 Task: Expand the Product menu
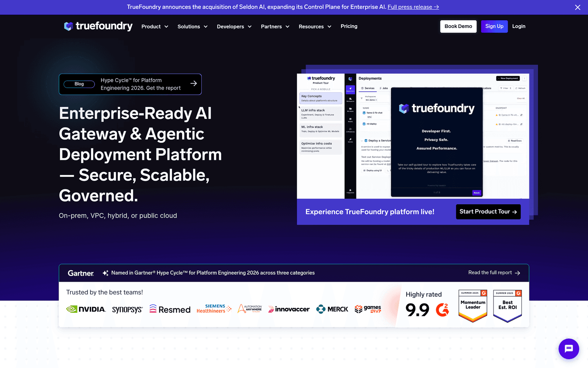155,26
